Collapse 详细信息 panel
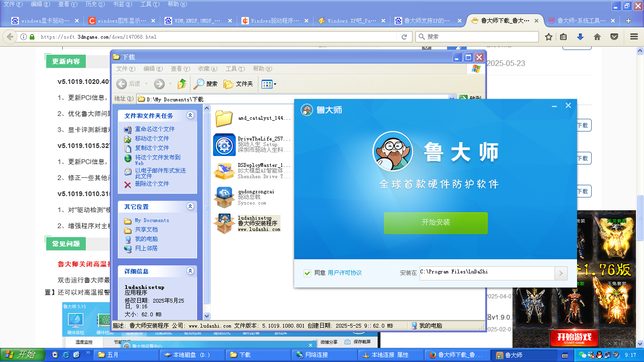The height and width of the screenshot is (362, 644). (190, 271)
